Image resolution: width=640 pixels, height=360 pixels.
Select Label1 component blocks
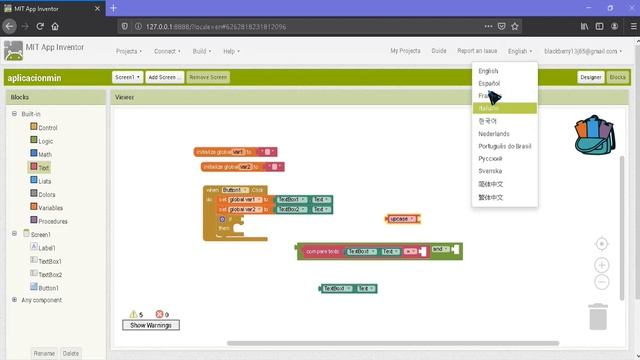point(43,247)
